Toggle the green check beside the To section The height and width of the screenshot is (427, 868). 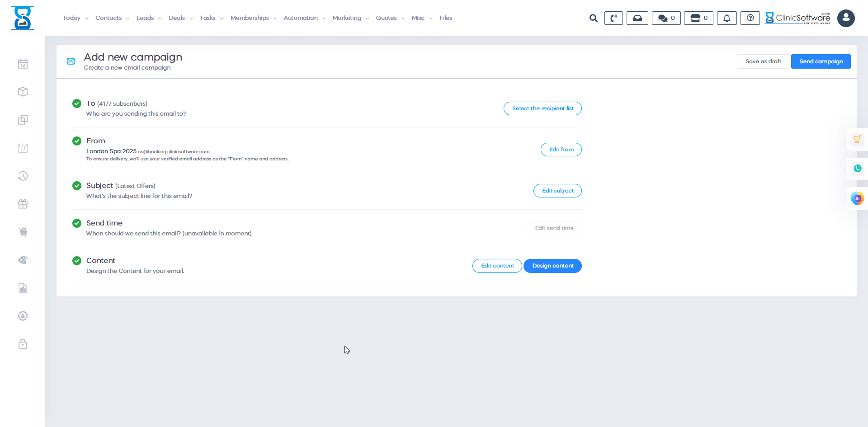pos(76,103)
